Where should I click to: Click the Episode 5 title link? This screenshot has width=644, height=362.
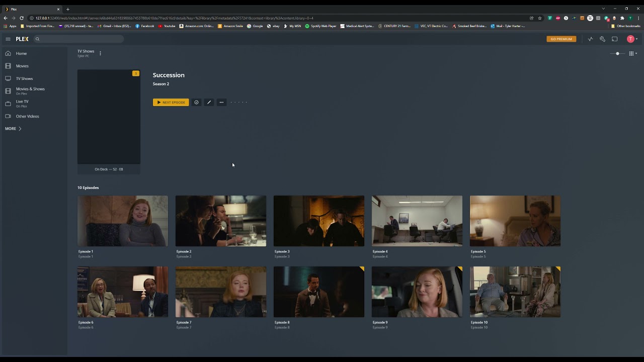click(478, 251)
